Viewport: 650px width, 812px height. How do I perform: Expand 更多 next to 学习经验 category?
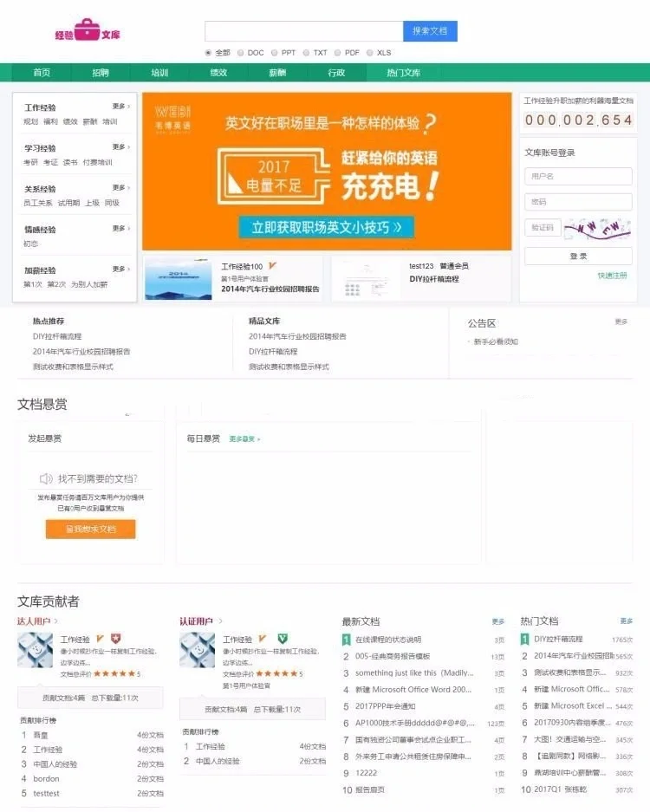pyautogui.click(x=120, y=147)
